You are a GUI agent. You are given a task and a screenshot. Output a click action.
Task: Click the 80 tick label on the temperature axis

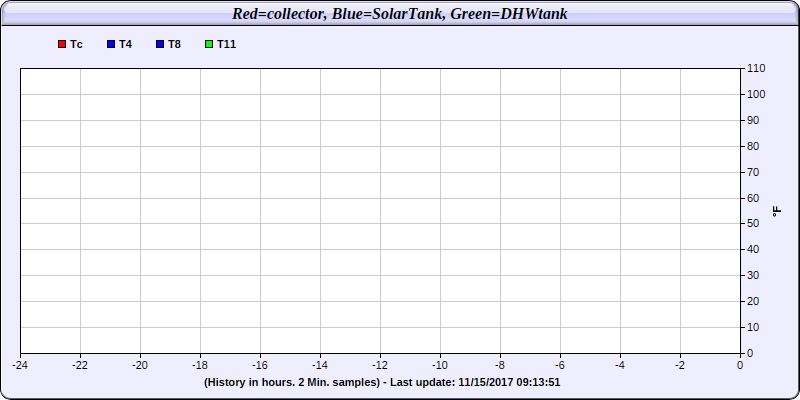(x=753, y=146)
